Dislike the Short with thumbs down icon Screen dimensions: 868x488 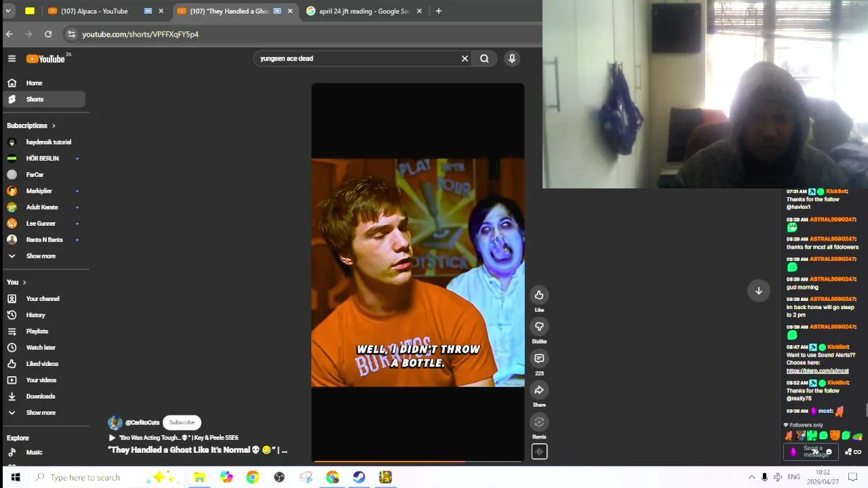click(x=539, y=327)
